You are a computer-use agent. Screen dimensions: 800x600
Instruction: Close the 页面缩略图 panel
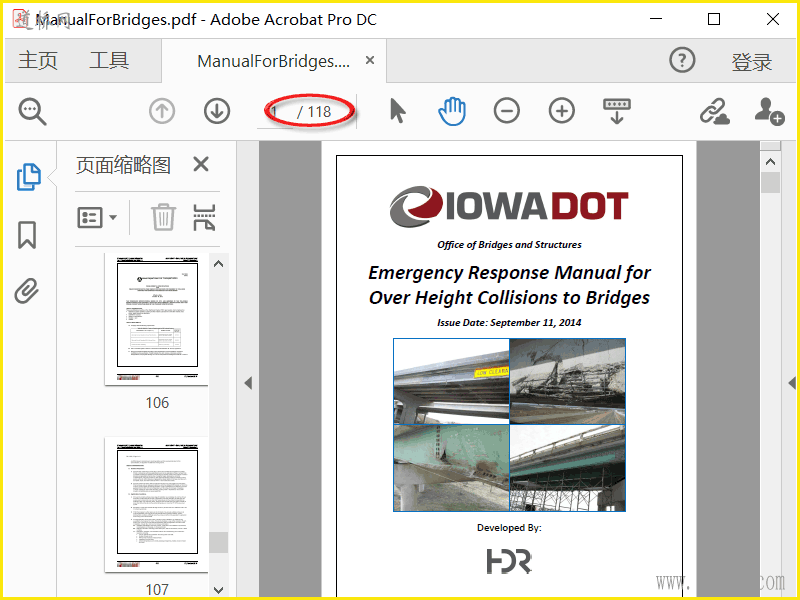point(201,164)
